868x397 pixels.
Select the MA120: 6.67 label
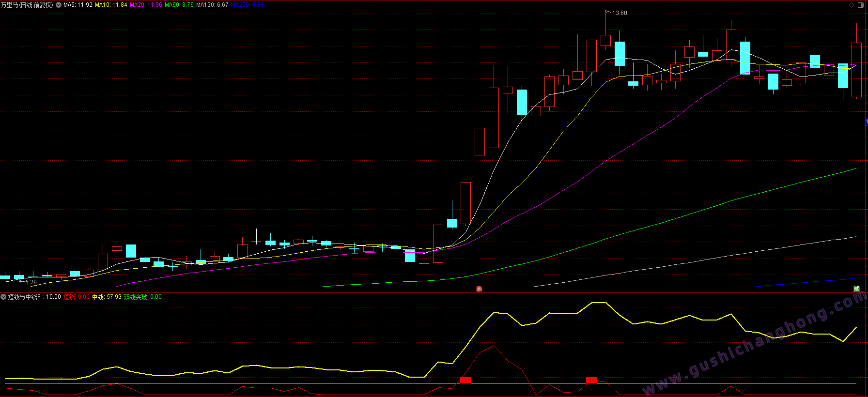[212, 5]
